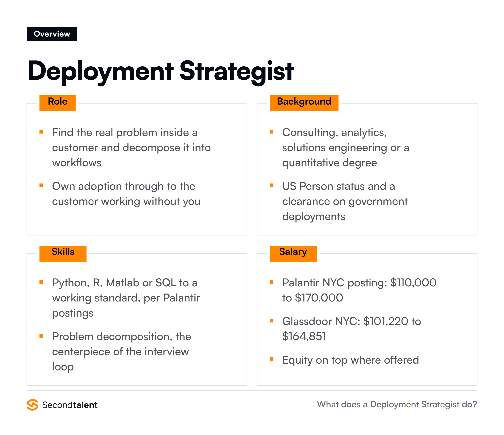Select 'Find the real problem inside a customer' bullet
This screenshot has height=435, width=504.
131,148
